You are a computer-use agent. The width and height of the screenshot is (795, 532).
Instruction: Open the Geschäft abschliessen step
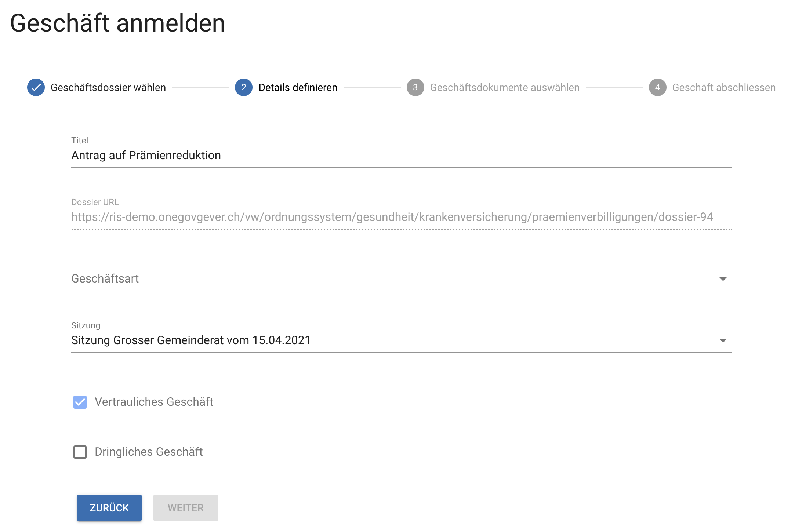[724, 88]
